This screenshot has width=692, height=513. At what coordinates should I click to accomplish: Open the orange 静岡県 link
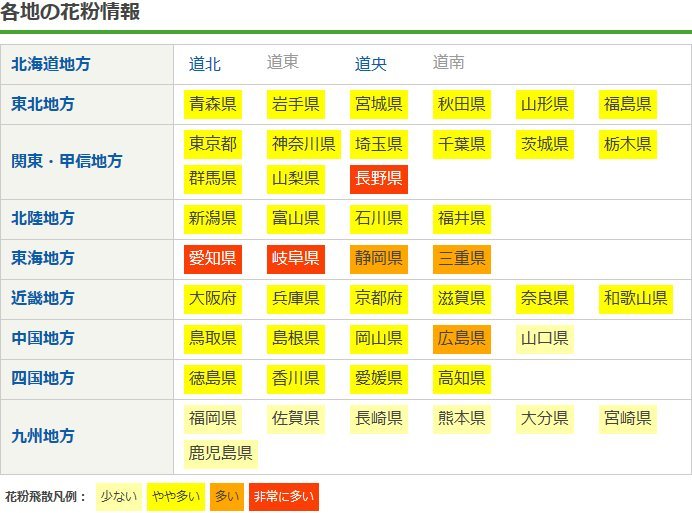(379, 259)
